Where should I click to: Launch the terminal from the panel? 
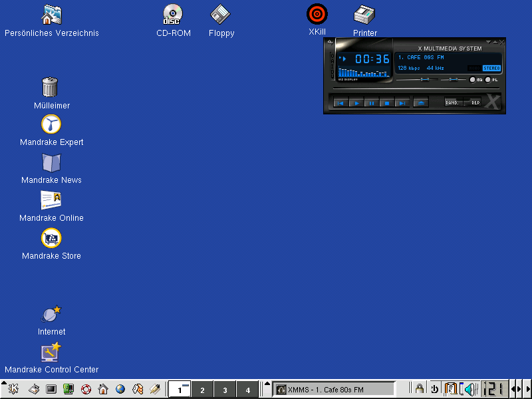51,389
